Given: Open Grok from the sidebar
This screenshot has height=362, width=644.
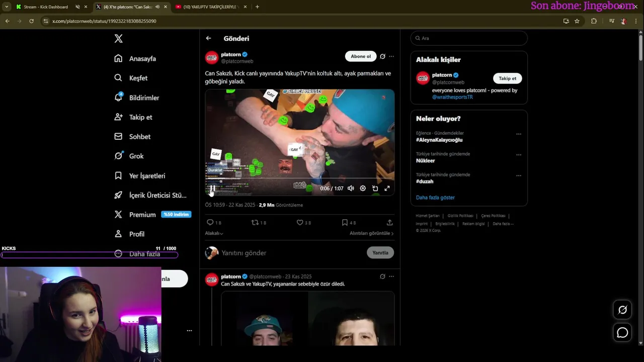Looking at the screenshot, I should point(129,156).
